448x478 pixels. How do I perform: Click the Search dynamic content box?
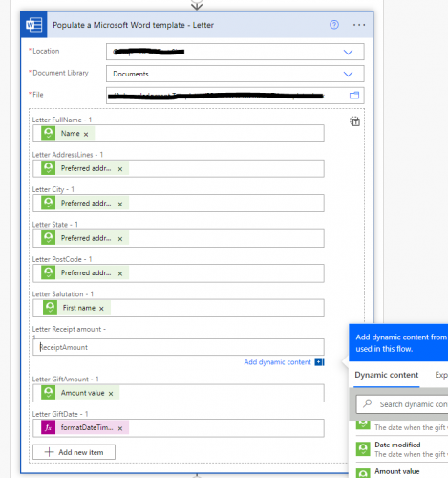click(x=402, y=404)
